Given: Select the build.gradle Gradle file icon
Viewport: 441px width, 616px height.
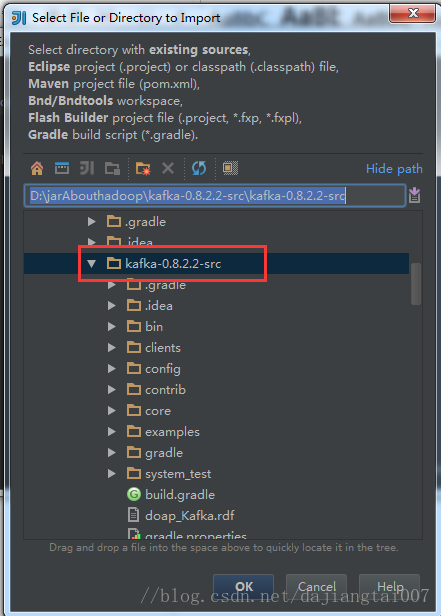Looking at the screenshot, I should [134, 494].
